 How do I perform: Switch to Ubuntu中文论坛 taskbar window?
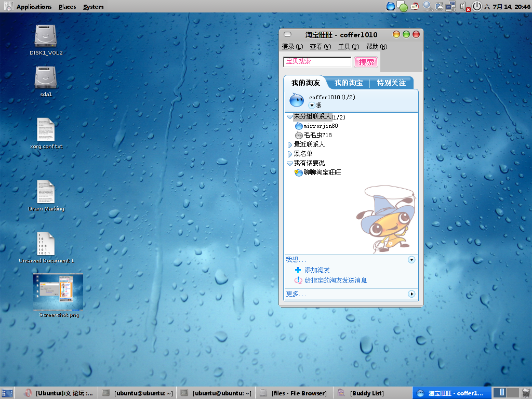[x=59, y=393]
